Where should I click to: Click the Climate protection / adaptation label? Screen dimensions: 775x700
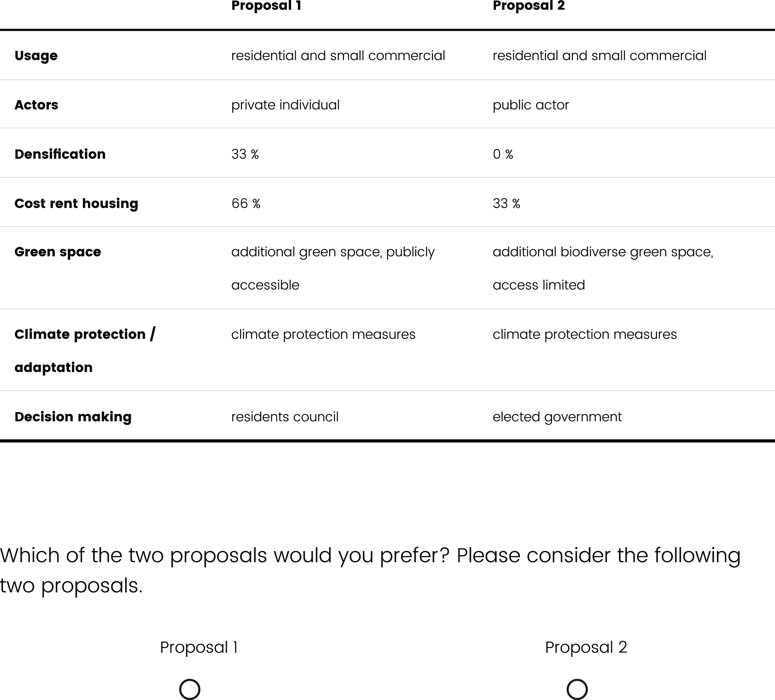85,350
